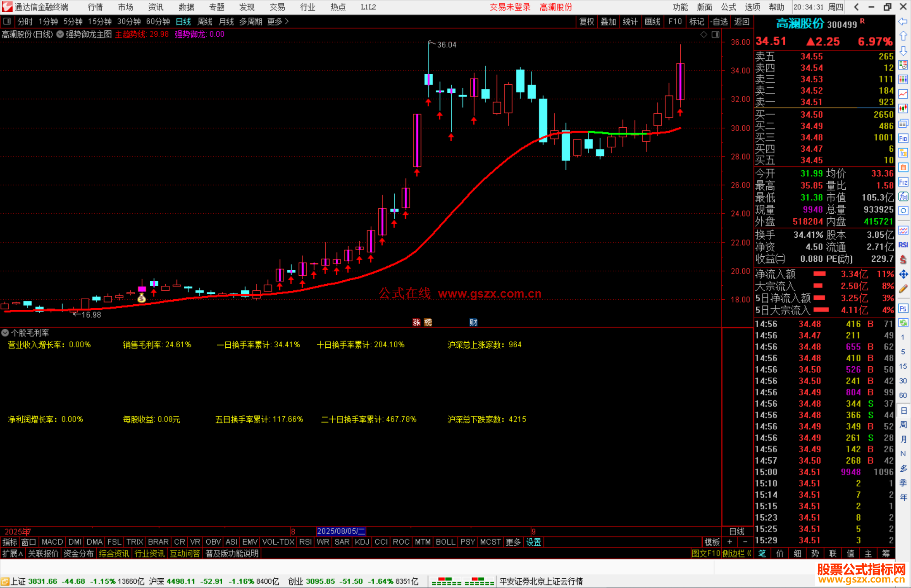Click the up arrow icon for previous stock
Screen dimensions: 911x588
[903, 36]
